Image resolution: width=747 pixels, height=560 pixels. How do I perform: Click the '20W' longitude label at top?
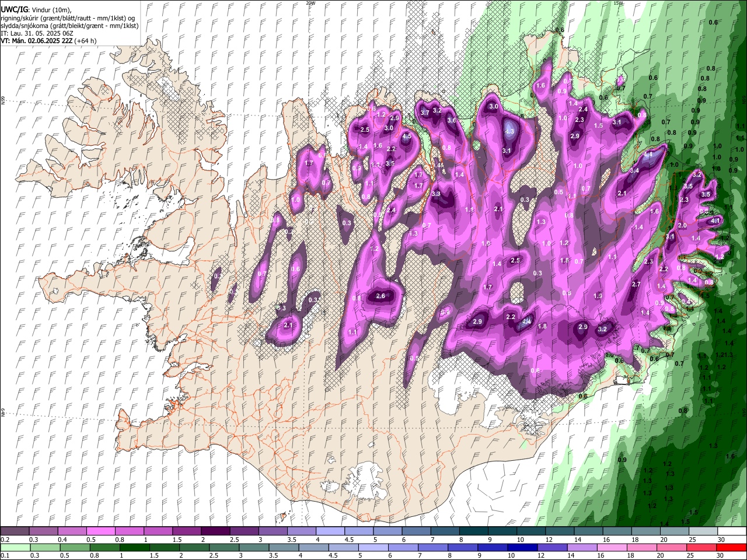point(310,3)
